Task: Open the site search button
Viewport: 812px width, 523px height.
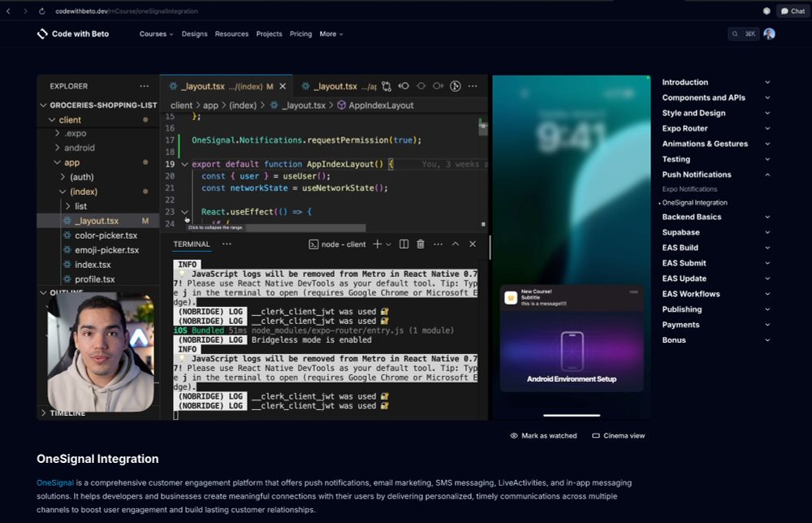Action: tap(743, 33)
